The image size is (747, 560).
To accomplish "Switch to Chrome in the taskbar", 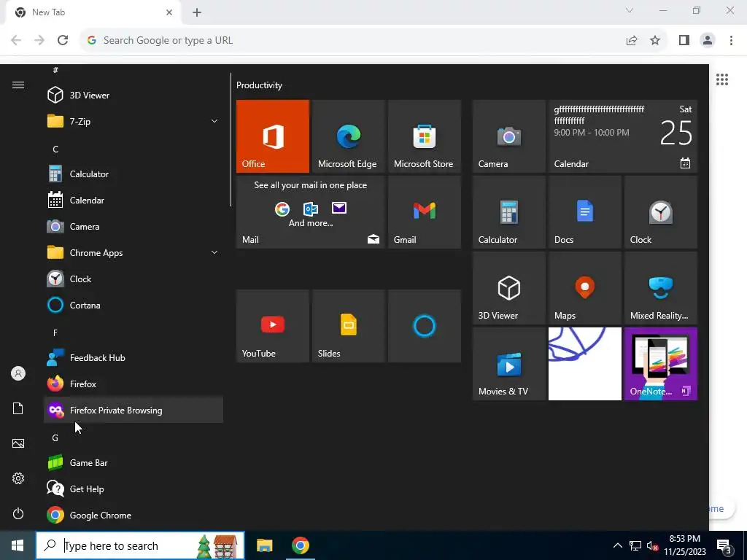I will click(x=300, y=545).
